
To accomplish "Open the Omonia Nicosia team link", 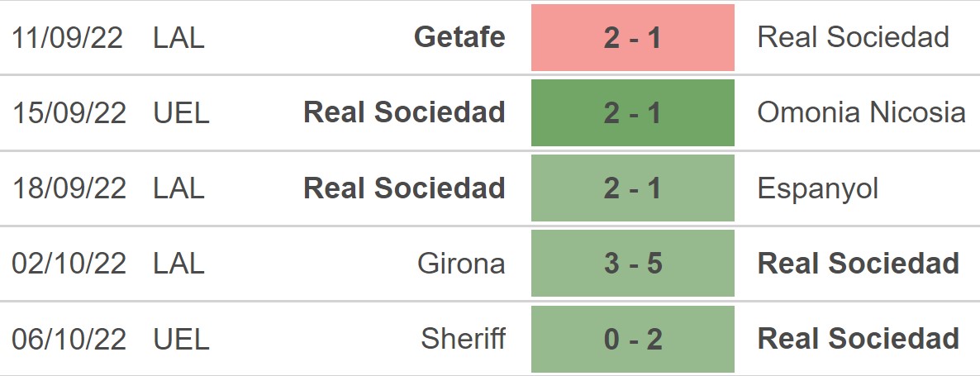I will 861,112.
